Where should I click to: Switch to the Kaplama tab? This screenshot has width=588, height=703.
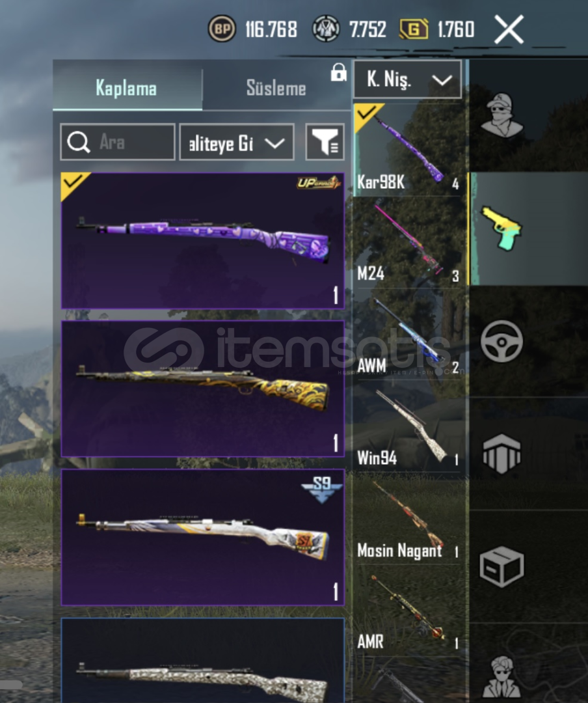(x=127, y=87)
